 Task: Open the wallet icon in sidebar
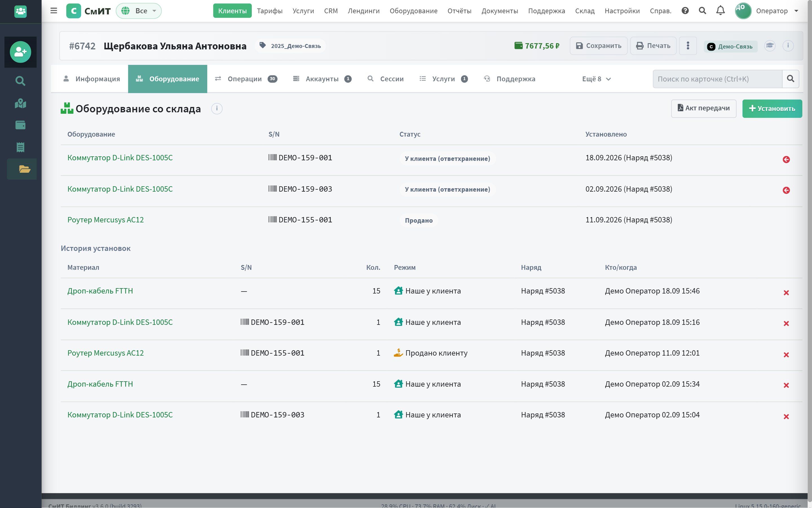pos(21,125)
